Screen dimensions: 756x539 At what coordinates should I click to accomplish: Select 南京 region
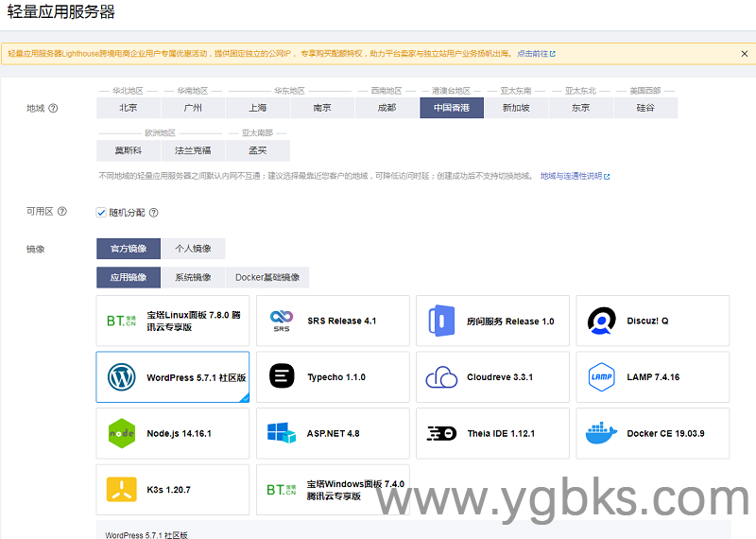322,108
